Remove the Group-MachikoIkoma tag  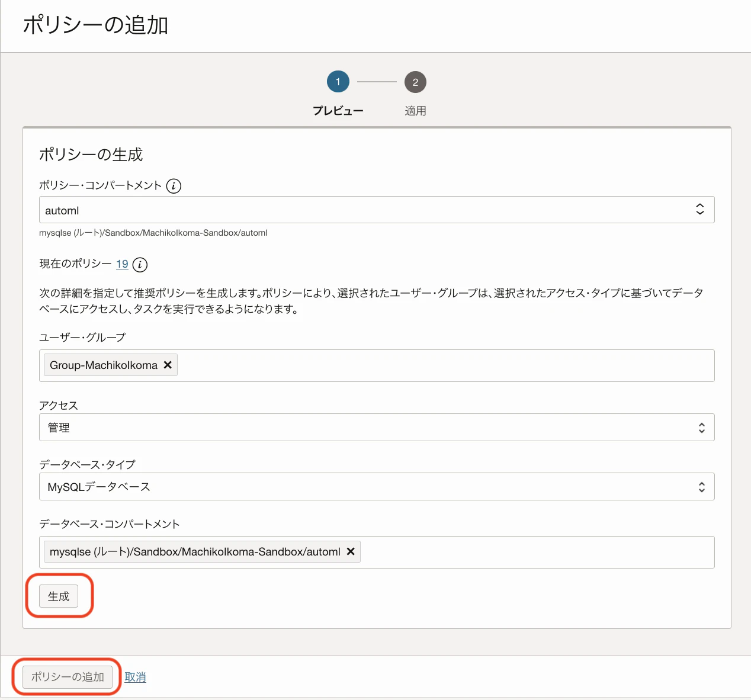[168, 365]
